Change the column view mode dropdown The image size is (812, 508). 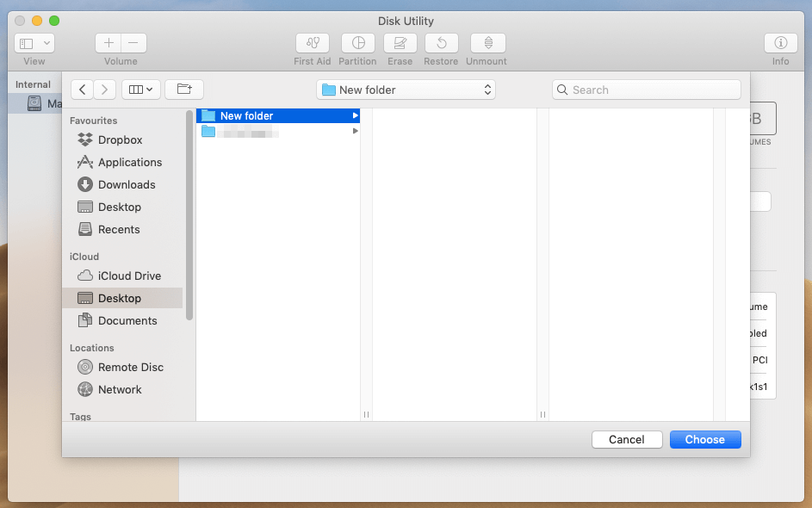pyautogui.click(x=141, y=90)
